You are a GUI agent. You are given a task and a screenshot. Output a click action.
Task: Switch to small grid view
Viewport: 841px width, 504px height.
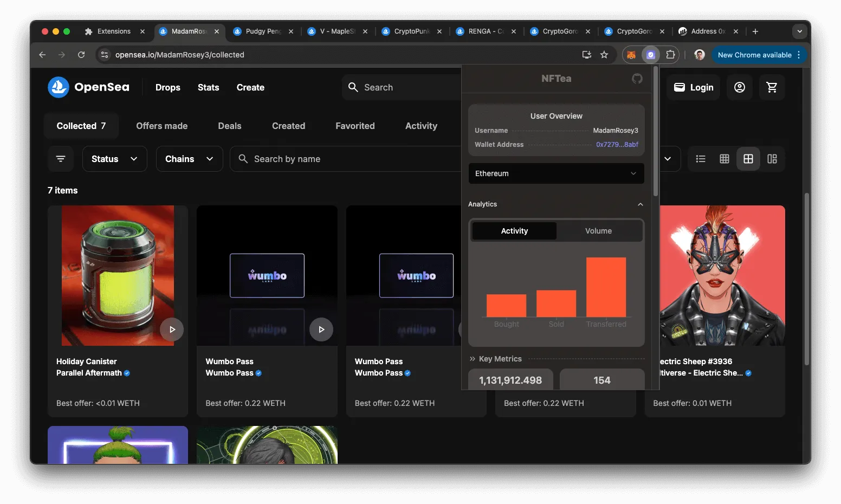point(724,159)
